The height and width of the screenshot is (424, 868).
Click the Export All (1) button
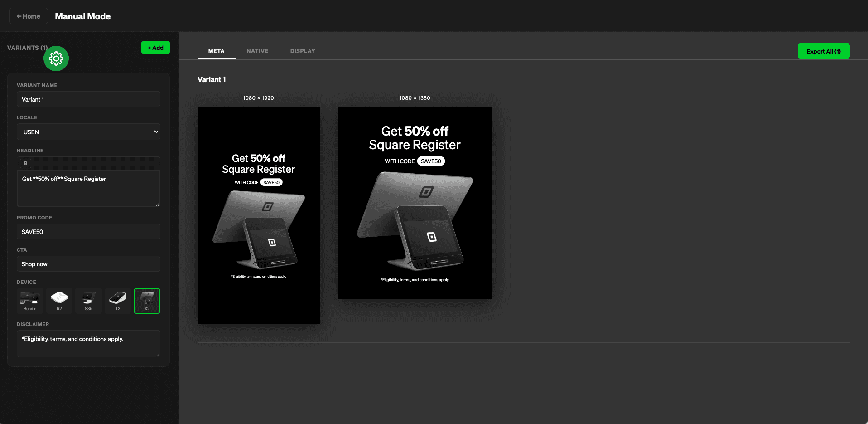pos(824,51)
